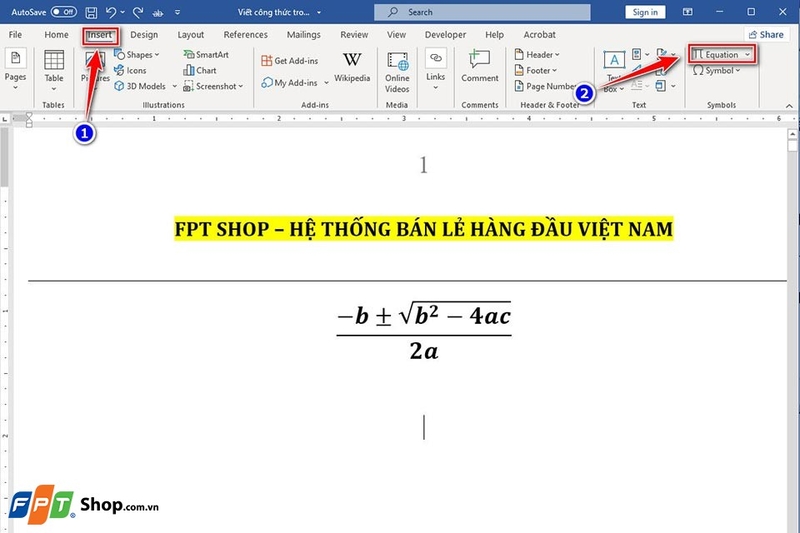Insert an Equation
The image size is (800, 533).
pyautogui.click(x=715, y=55)
